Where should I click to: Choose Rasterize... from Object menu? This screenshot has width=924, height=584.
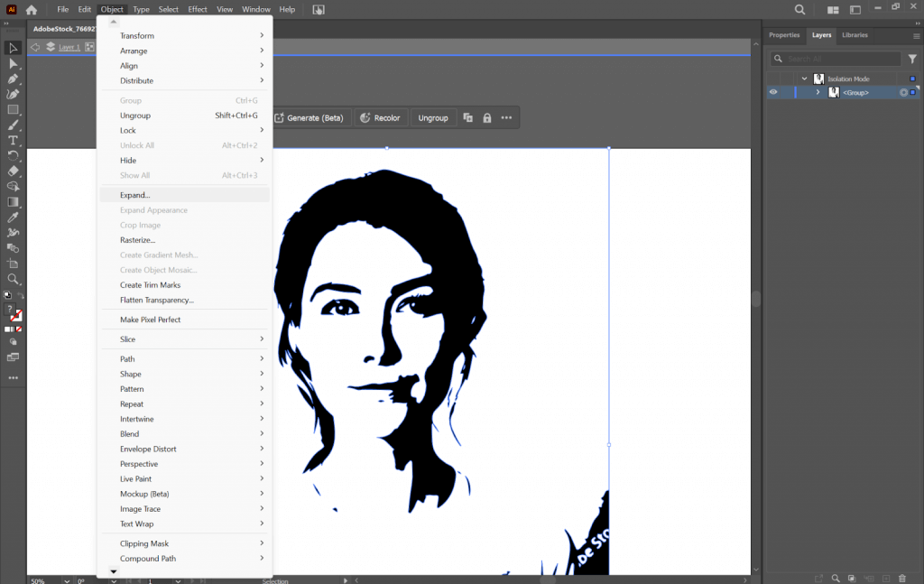click(x=184, y=240)
